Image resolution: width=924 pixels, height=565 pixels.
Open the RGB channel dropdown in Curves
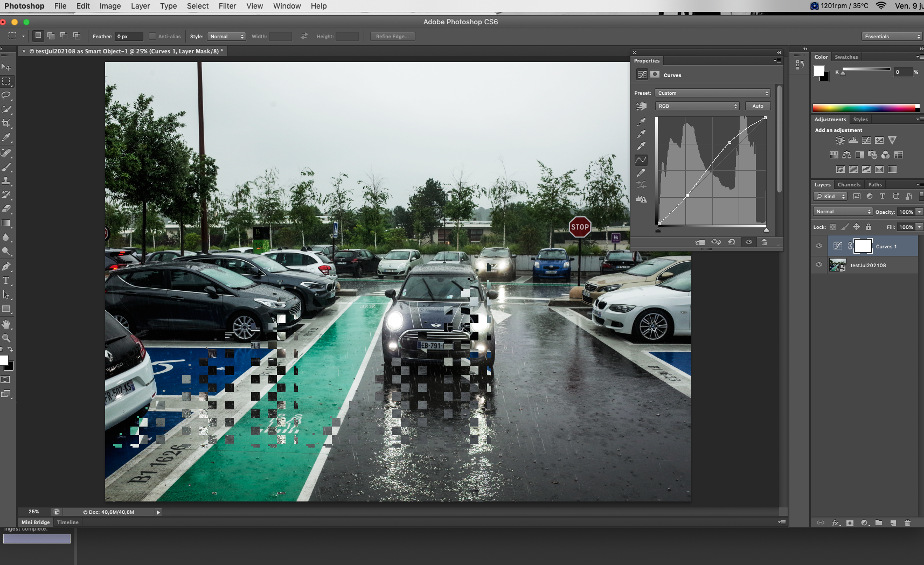[x=697, y=106]
